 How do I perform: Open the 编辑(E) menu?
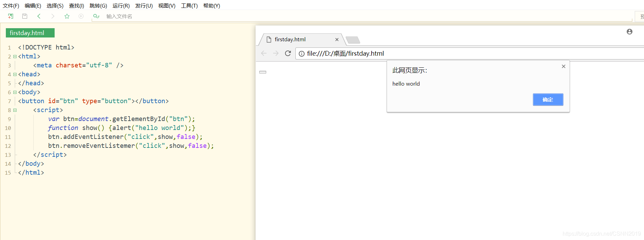(33, 6)
